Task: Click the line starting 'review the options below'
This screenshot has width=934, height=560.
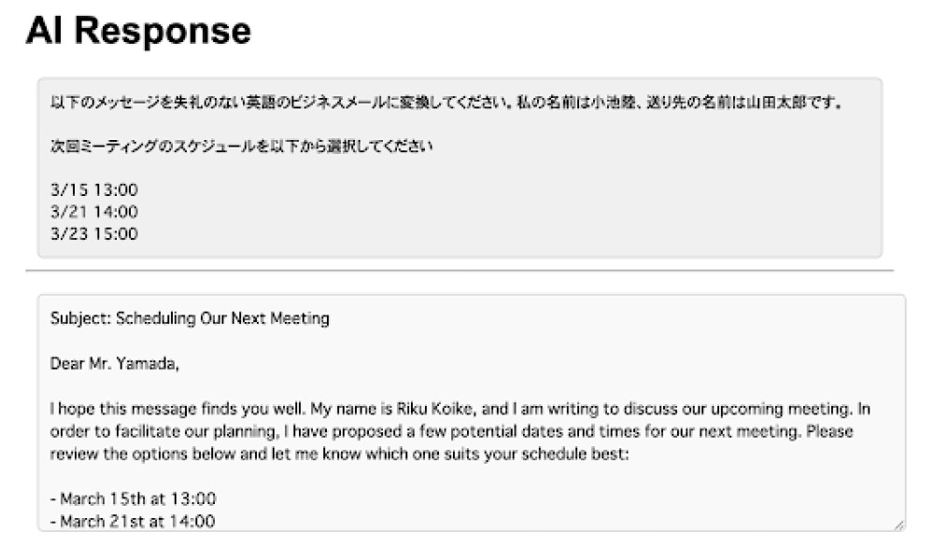Action: coord(340,455)
